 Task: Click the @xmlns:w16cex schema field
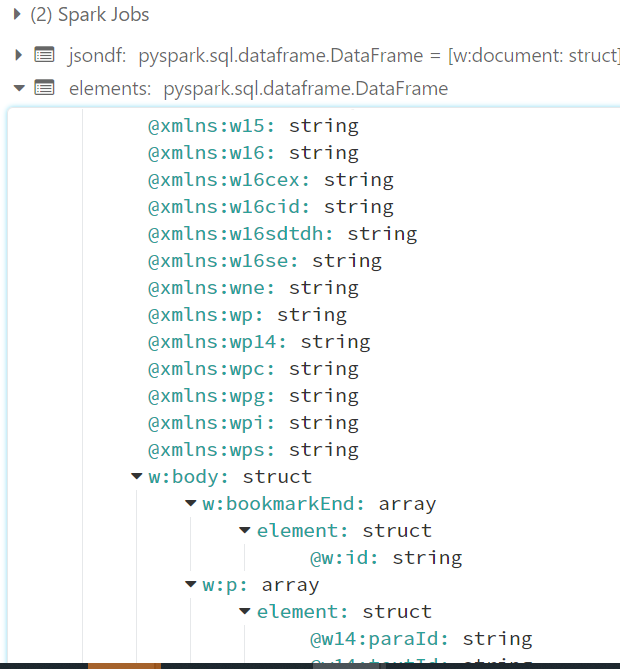[x=270, y=180]
